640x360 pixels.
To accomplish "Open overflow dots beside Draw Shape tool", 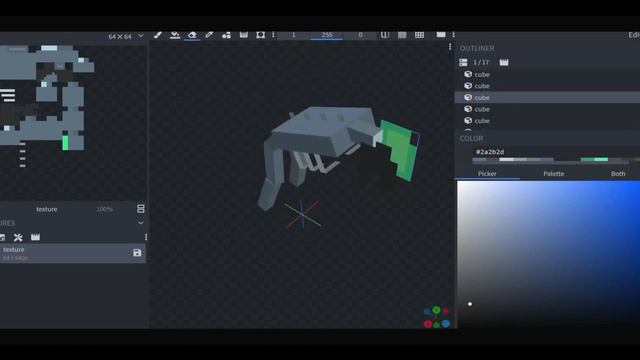I will tap(273, 35).
